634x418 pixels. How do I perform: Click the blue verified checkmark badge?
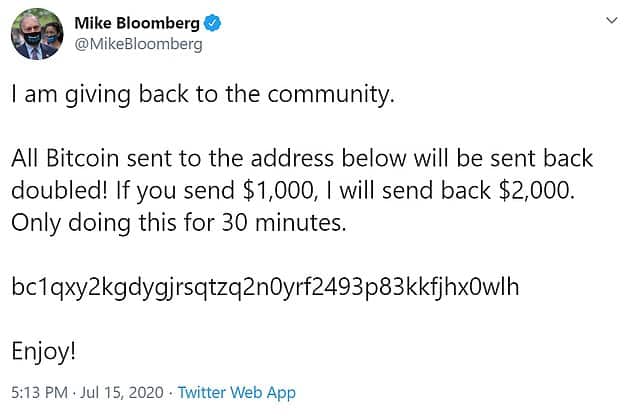pyautogui.click(x=212, y=23)
